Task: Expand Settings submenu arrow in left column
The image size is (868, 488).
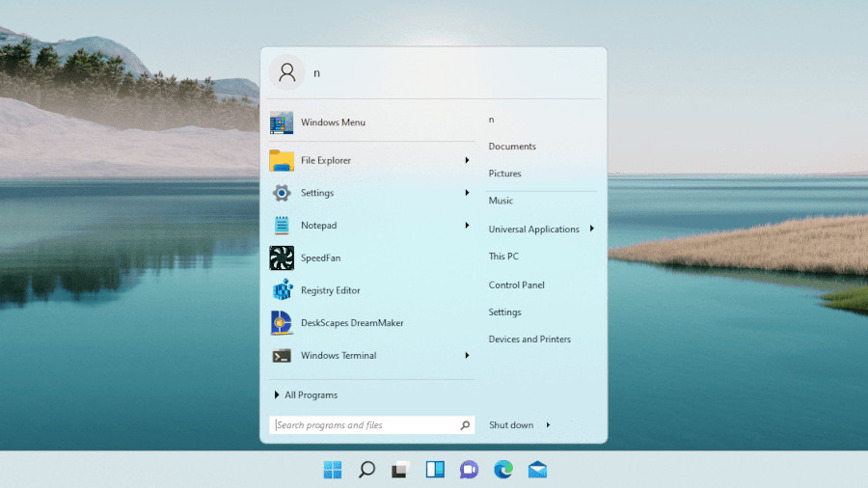Action: (x=467, y=193)
